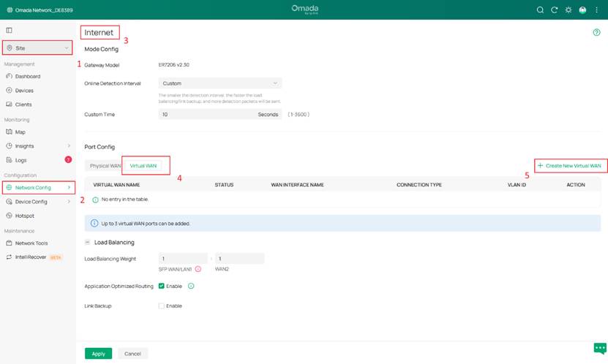Open the global search icon

click(540, 10)
